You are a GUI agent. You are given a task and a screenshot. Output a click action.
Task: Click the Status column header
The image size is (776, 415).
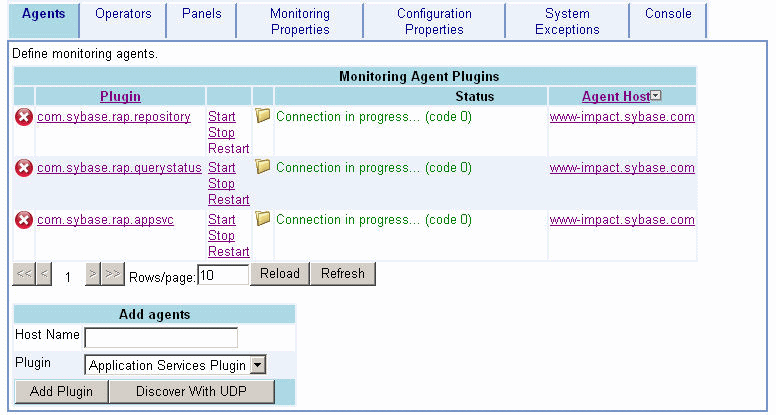click(475, 96)
